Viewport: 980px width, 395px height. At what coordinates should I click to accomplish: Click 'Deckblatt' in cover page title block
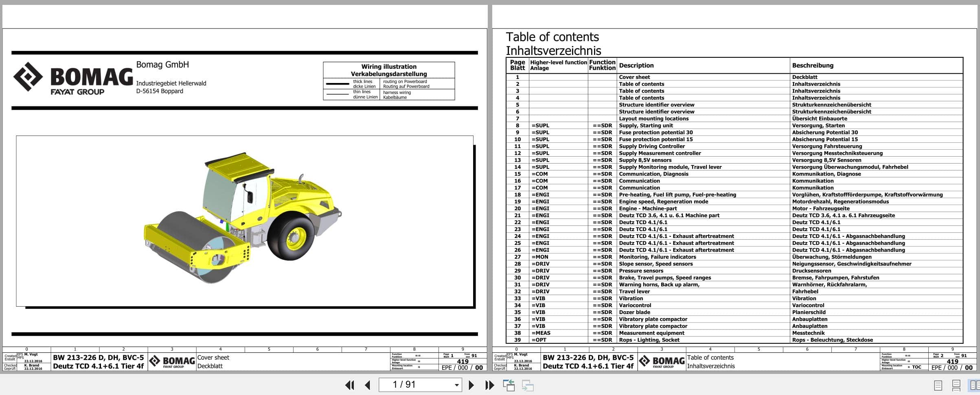(x=210, y=366)
